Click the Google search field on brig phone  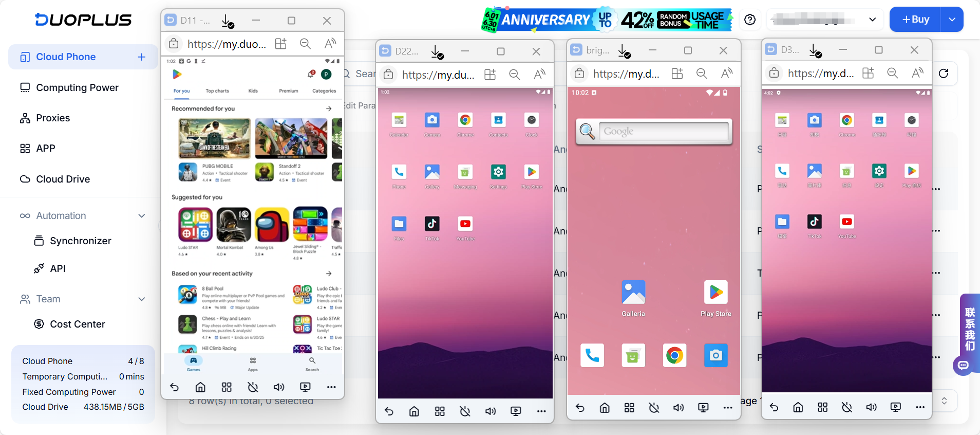click(663, 132)
